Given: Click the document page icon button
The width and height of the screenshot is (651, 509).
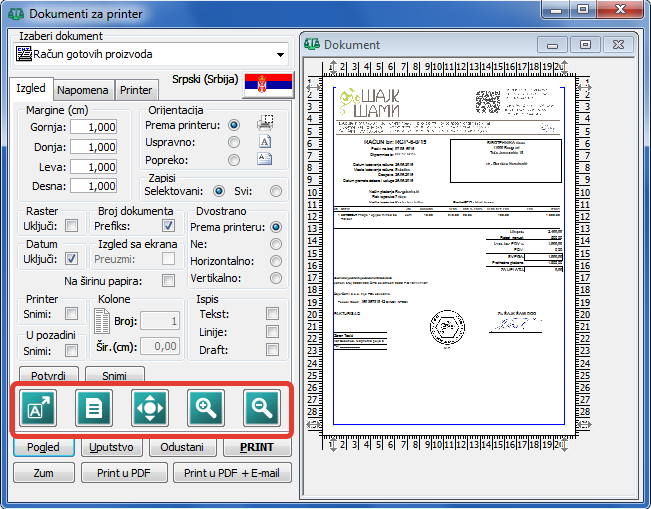Looking at the screenshot, I should pyautogui.click(x=94, y=408).
